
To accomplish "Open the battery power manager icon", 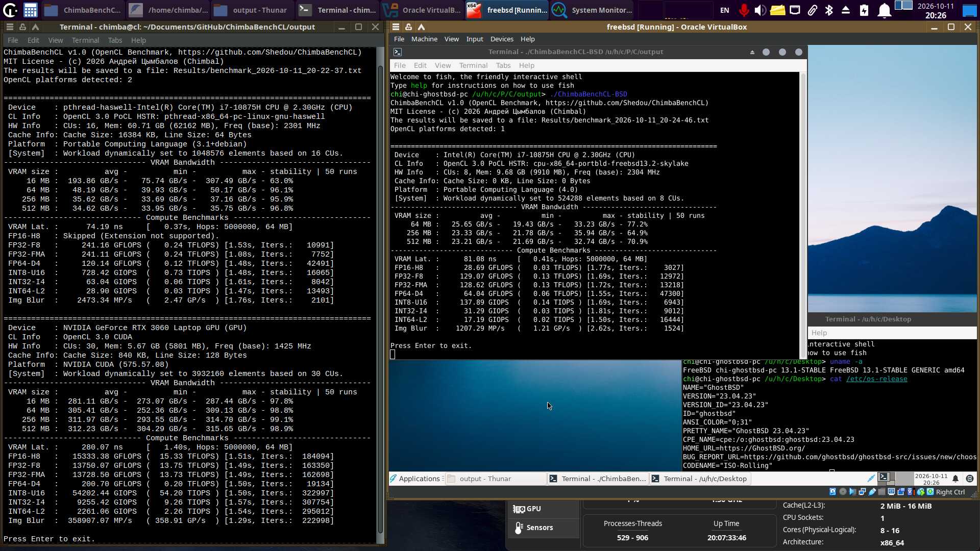I will 864,10.
